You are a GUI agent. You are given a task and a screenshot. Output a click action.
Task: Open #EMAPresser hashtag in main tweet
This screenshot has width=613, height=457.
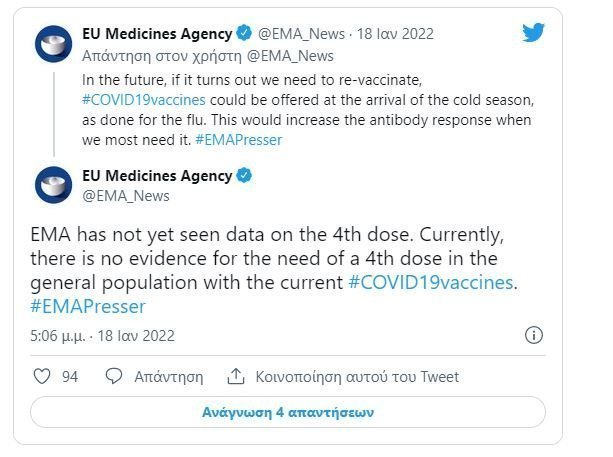click(x=88, y=306)
